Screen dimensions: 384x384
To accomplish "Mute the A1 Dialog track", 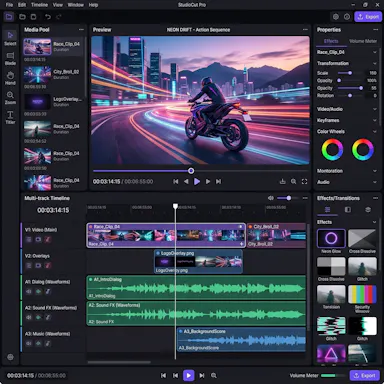I will [29, 292].
